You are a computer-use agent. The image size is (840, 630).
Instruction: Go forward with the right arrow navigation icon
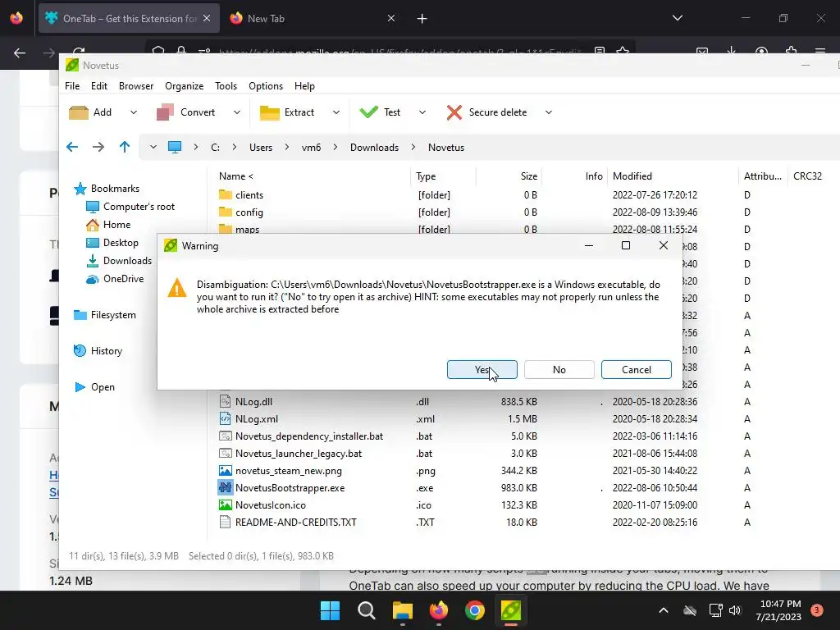point(98,147)
